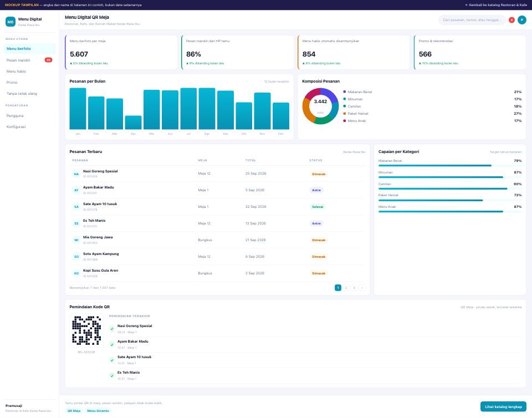This screenshot has height=418, width=532.
Task: Click the MD logo icon in sidebar
Action: (11, 22)
